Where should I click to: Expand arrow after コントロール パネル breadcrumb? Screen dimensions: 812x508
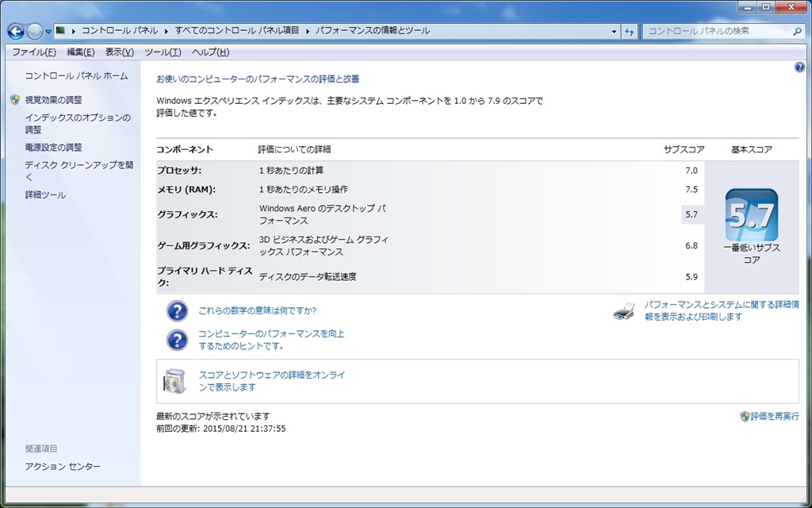point(167,31)
